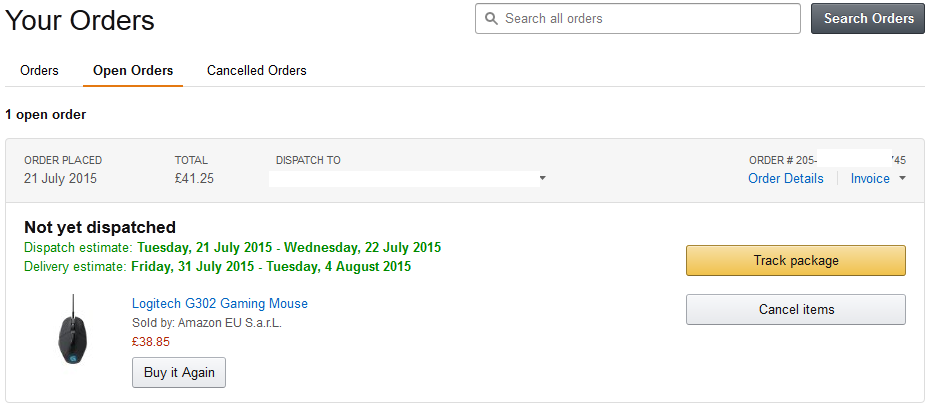Screen dimensions: 947x415
Task: Open the Order Details link
Action: point(786,179)
